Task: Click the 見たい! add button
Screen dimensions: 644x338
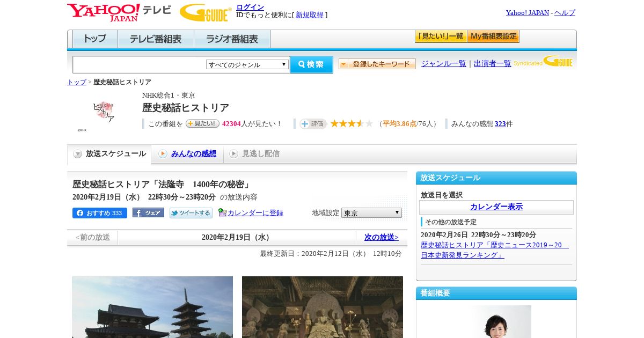Action: pos(203,123)
